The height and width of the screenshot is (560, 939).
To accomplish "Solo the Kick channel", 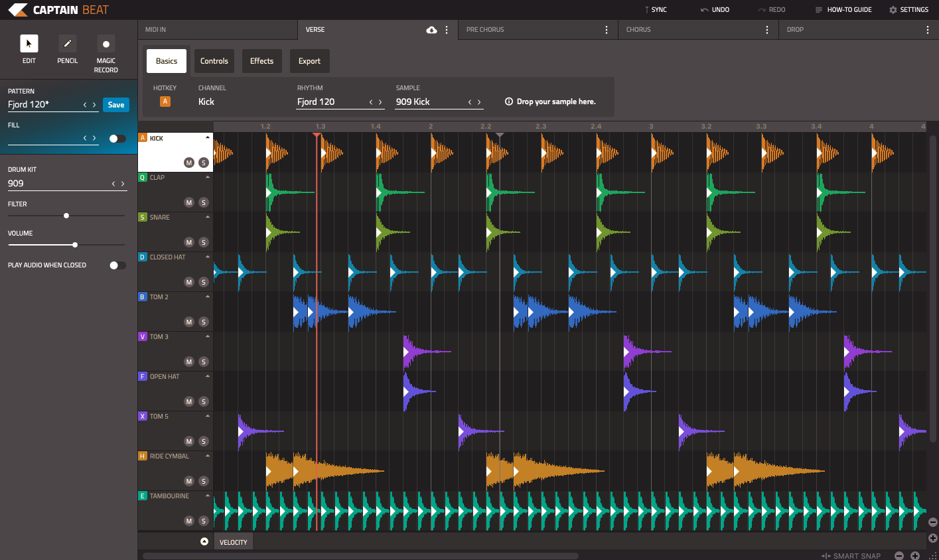I will 204,163.
